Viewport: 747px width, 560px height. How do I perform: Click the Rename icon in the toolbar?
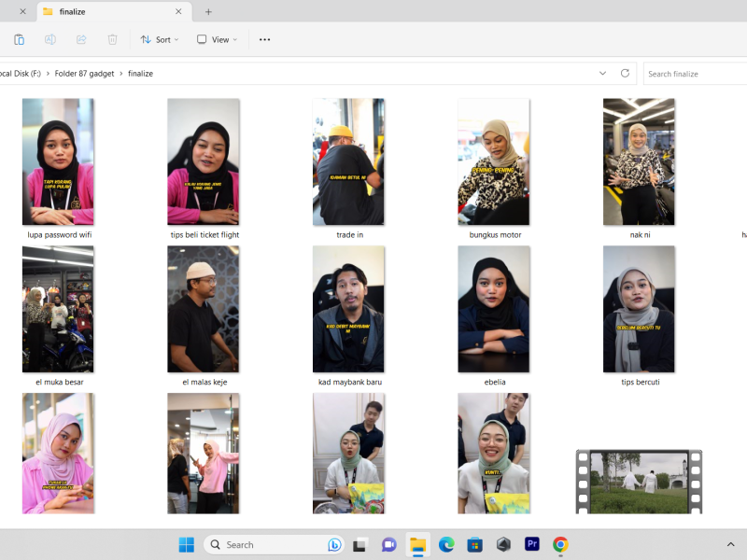[50, 39]
